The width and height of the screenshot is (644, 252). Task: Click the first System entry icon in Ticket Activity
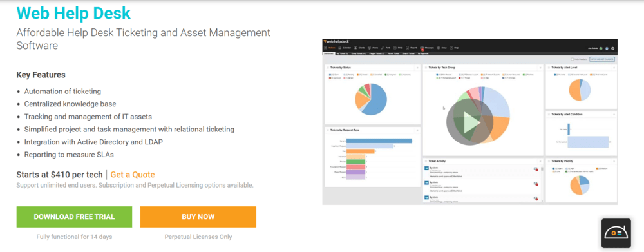point(426,168)
